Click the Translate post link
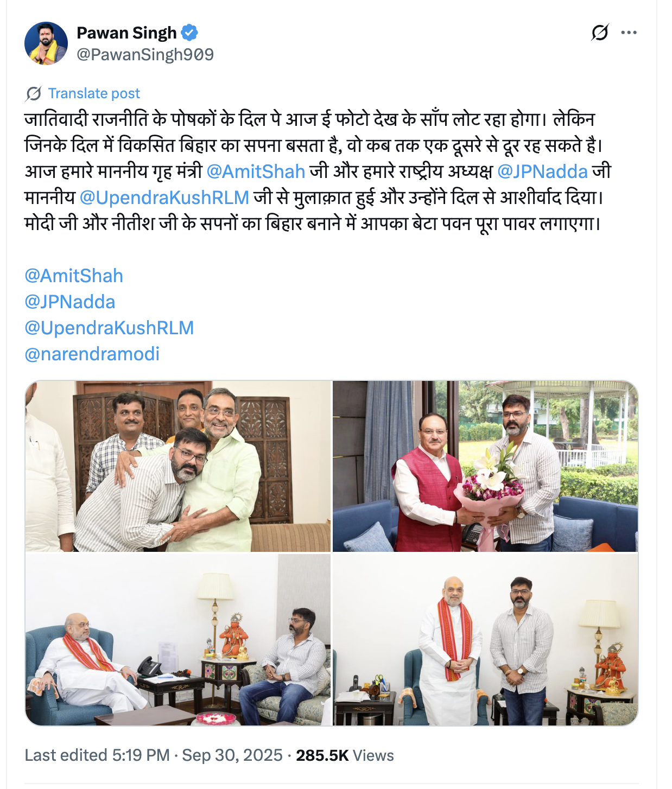Image resolution: width=672 pixels, height=789 pixels. pos(94,93)
